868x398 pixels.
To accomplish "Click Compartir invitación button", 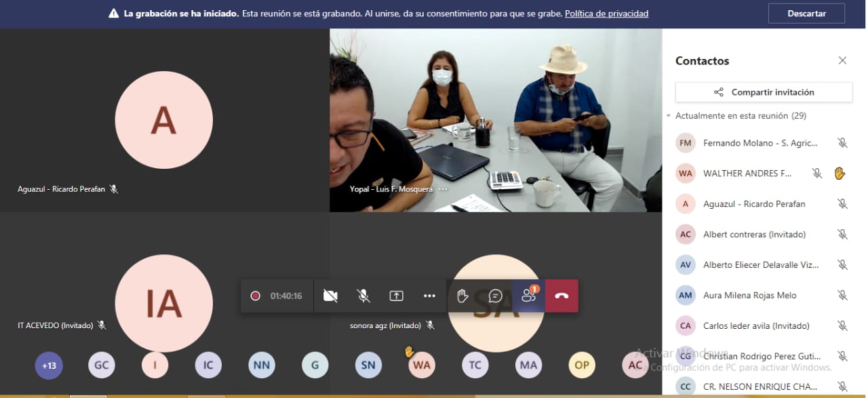I will tap(764, 92).
